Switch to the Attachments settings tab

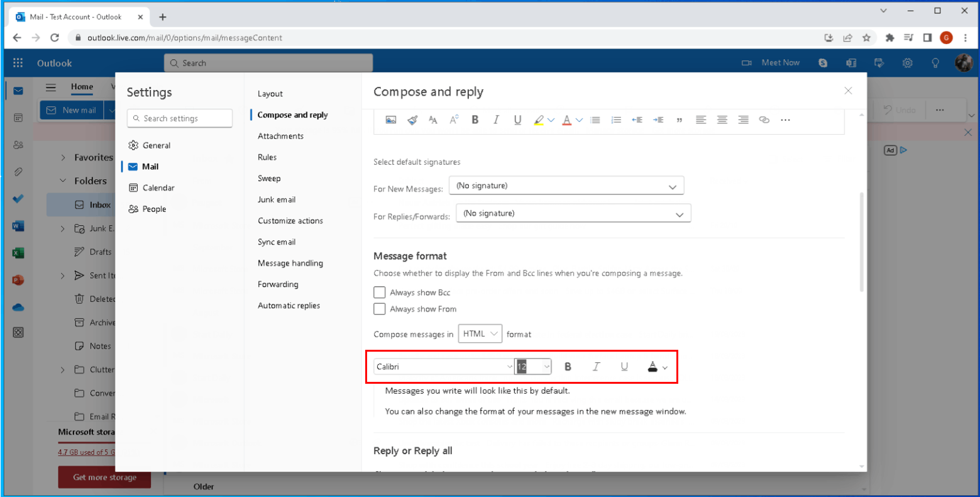(x=280, y=135)
